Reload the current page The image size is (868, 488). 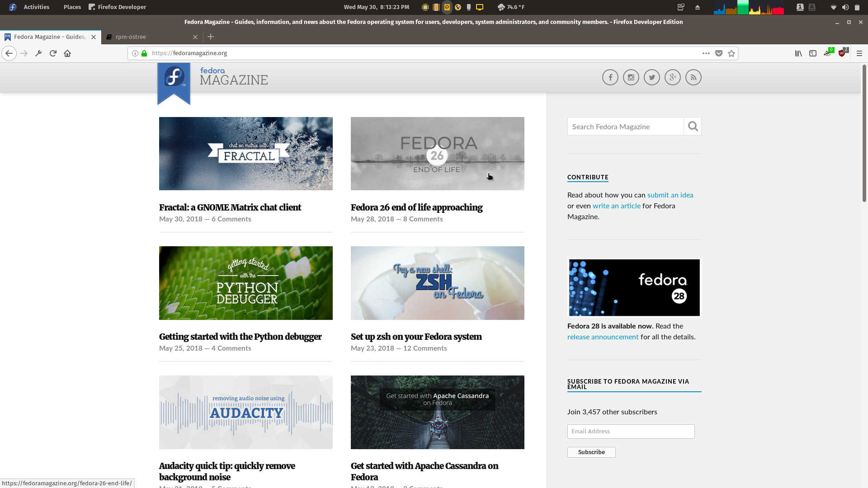tap(53, 53)
